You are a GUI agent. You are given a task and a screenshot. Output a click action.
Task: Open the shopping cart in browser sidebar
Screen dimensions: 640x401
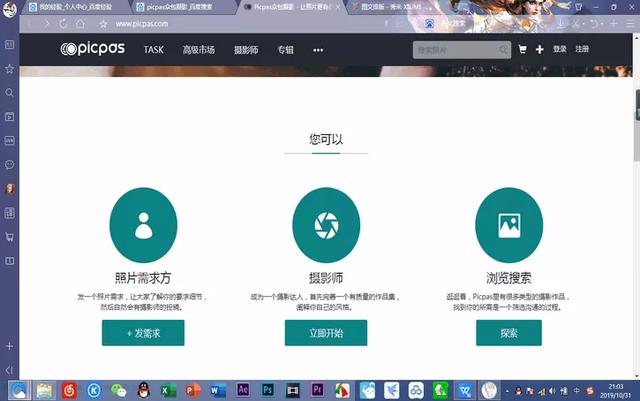tap(9, 237)
